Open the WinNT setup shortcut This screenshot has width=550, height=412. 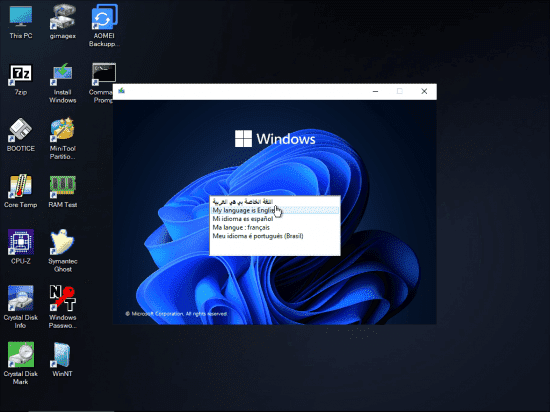62,359
